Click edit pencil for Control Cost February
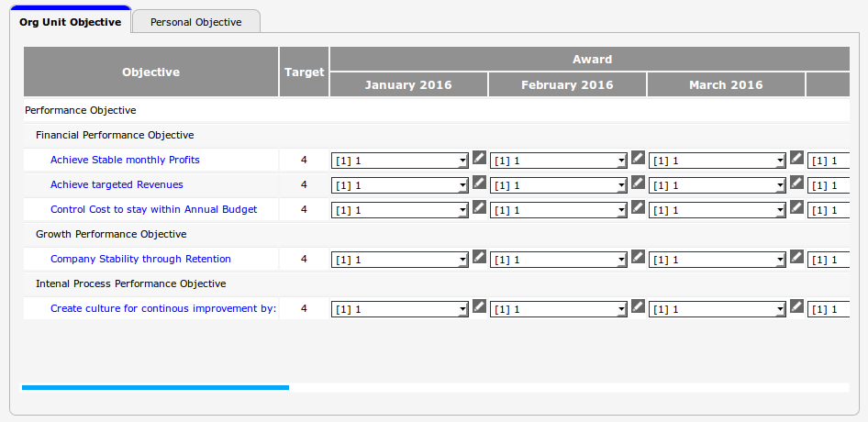 (638, 207)
